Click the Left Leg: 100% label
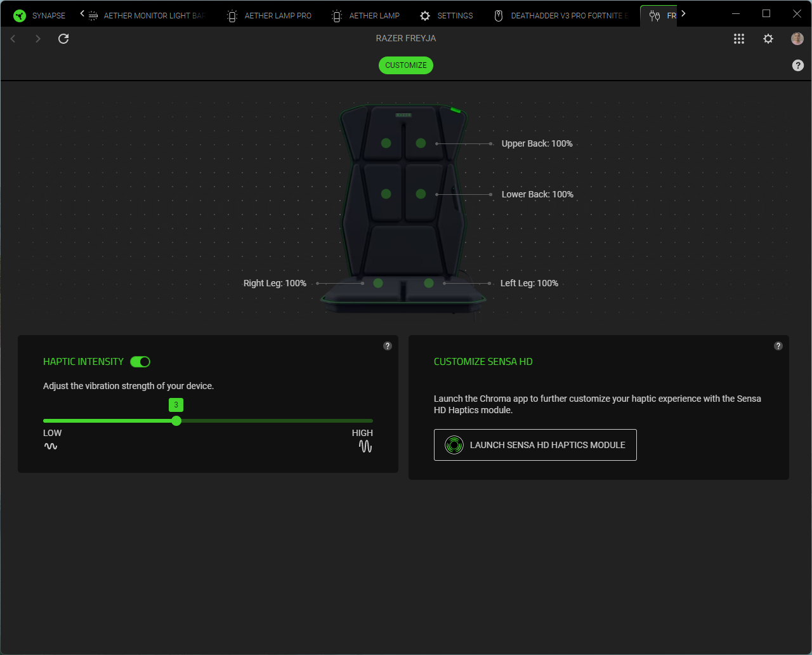Image resolution: width=812 pixels, height=655 pixels. point(529,283)
